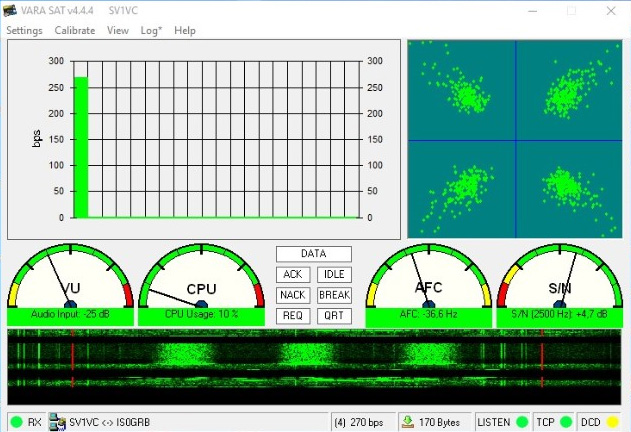Click the IDLE indicator box

[x=334, y=275]
